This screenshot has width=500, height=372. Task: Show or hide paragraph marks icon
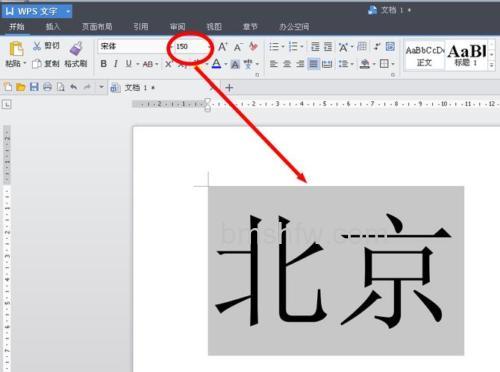(x=377, y=47)
